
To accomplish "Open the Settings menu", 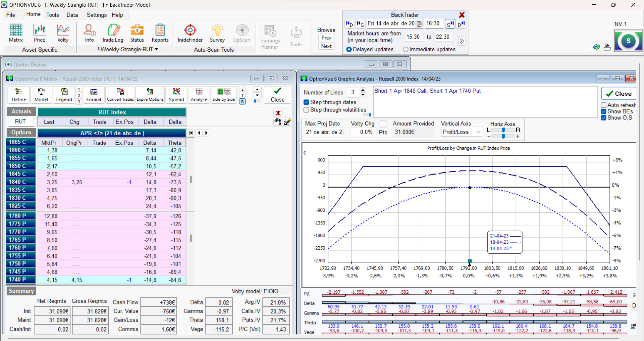I will (96, 15).
